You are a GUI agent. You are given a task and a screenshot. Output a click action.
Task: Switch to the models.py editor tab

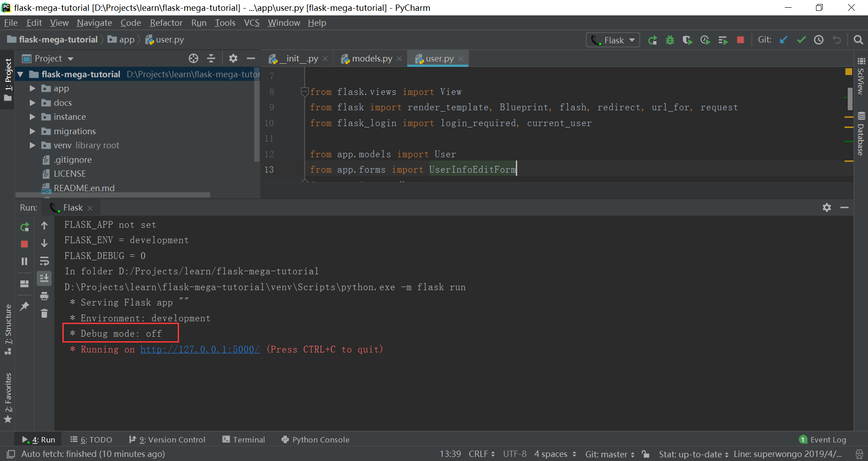(371, 58)
